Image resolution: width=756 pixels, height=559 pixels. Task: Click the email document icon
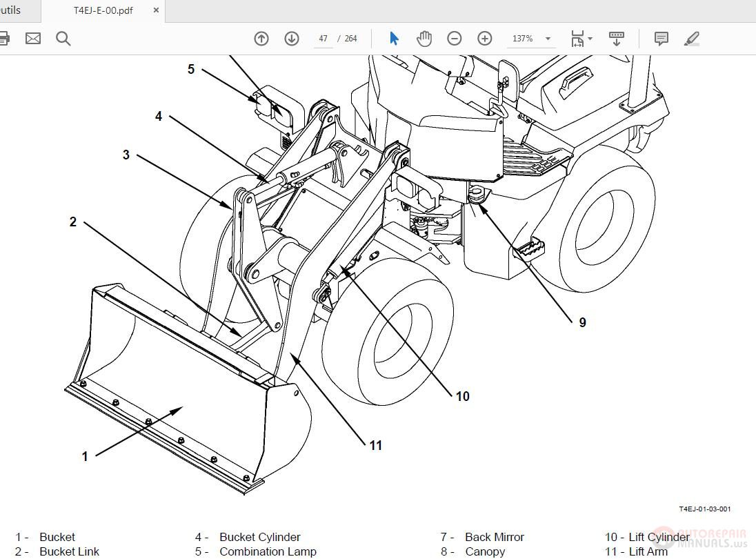[32, 39]
